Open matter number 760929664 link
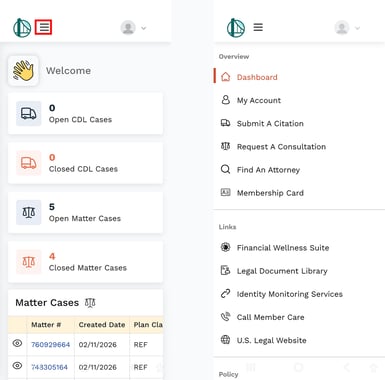385x380 pixels. (50, 345)
